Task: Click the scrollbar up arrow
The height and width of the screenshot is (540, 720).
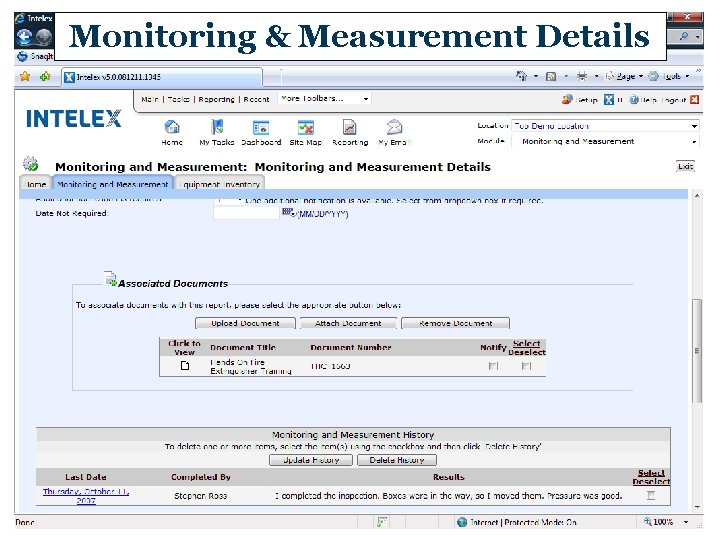Action: click(697, 195)
